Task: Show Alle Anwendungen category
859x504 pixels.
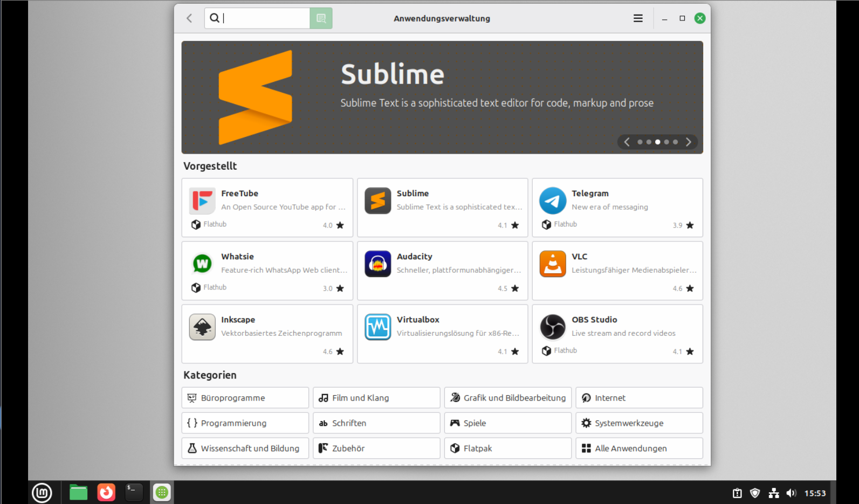Action: point(639,448)
